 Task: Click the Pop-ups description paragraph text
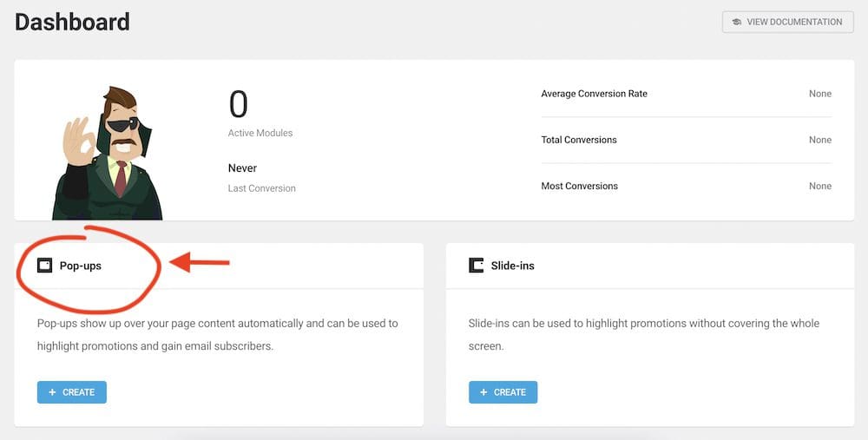(x=217, y=334)
